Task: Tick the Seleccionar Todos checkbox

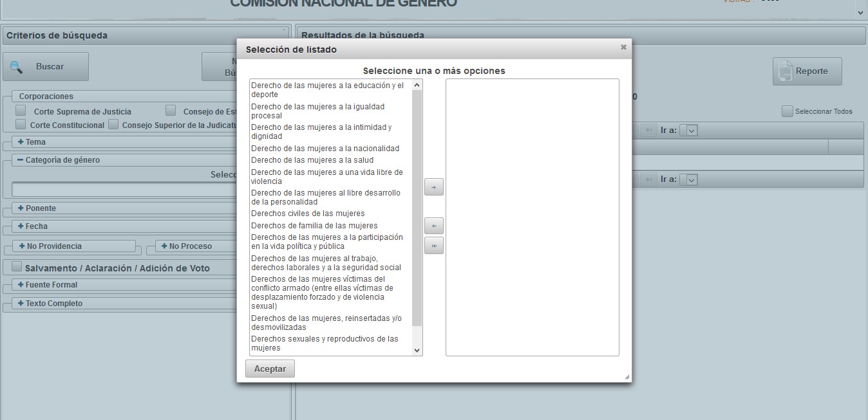Action: click(787, 111)
